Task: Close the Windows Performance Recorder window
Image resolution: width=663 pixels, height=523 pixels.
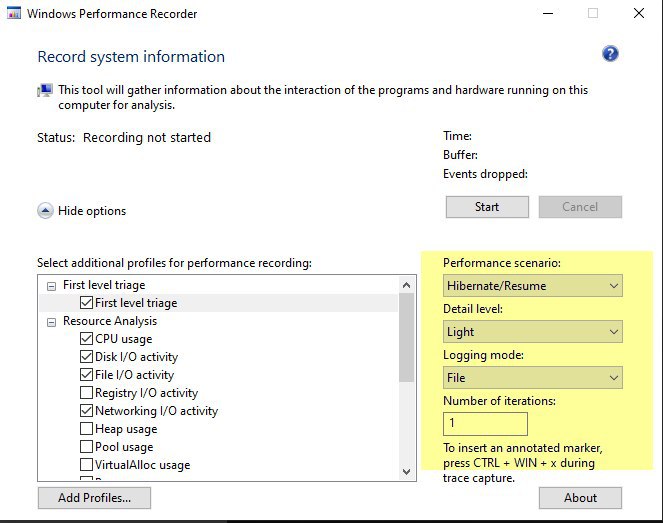Action: point(639,13)
